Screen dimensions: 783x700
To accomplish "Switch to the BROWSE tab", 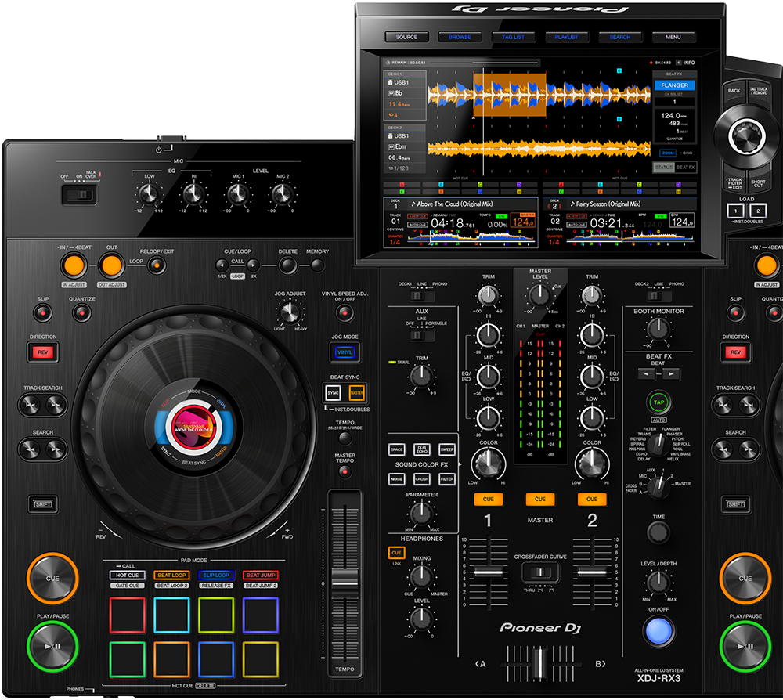I will point(460,37).
